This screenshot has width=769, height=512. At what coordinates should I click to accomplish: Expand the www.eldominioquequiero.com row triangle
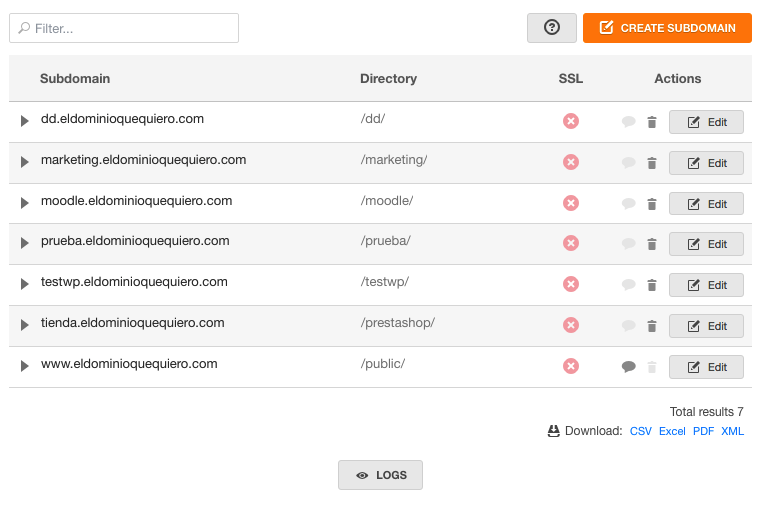(x=24, y=366)
